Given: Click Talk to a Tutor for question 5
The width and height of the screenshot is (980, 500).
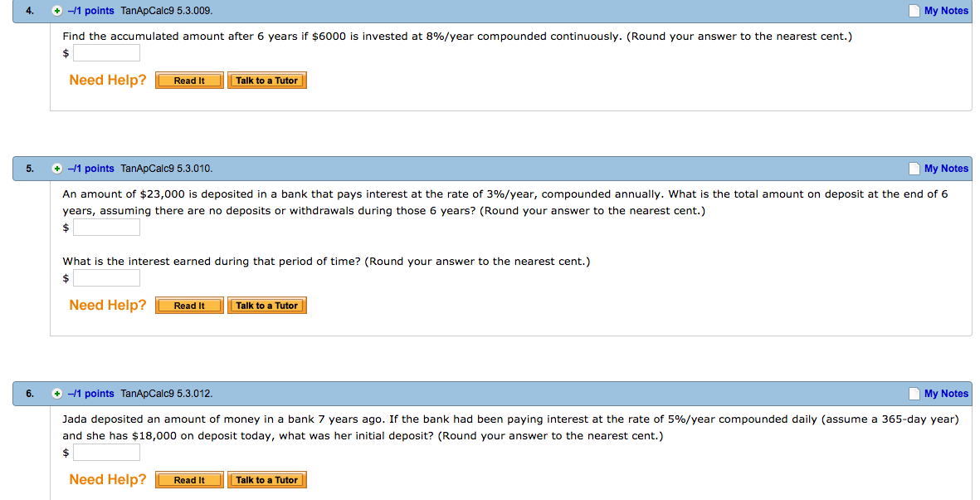Looking at the screenshot, I should click(x=267, y=306).
